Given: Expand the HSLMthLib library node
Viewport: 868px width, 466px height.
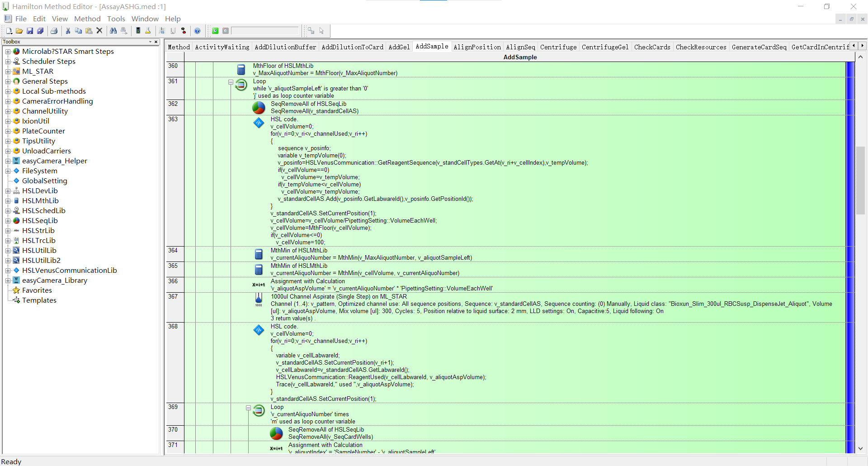Looking at the screenshot, I should [x=8, y=201].
